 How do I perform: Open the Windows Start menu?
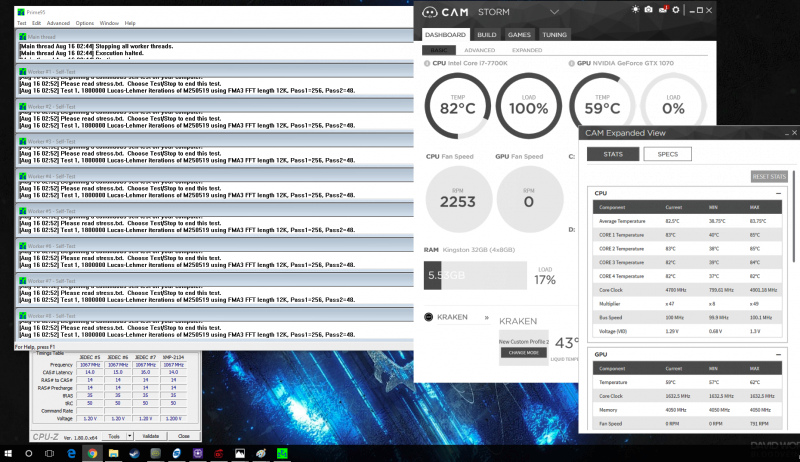click(x=8, y=453)
